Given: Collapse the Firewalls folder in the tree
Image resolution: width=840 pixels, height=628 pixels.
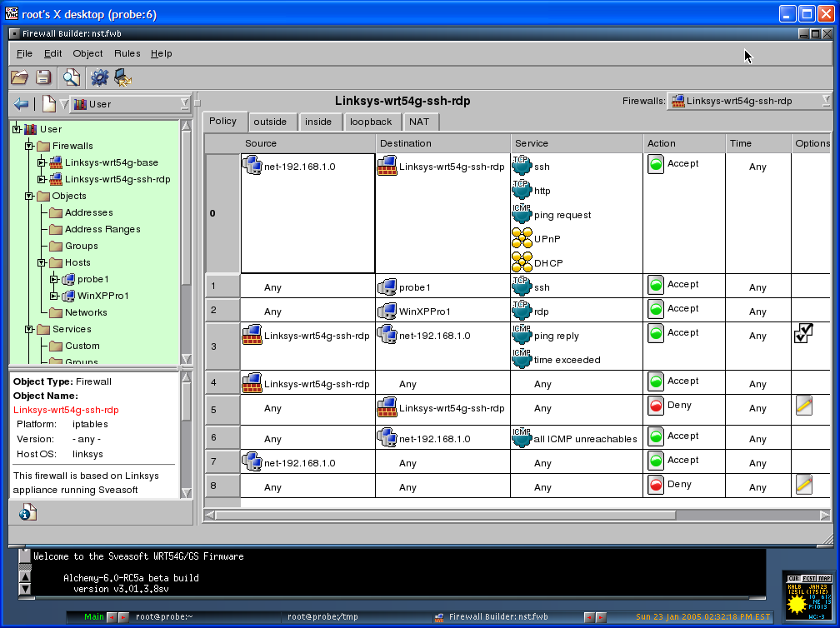Looking at the screenshot, I should click(x=29, y=146).
